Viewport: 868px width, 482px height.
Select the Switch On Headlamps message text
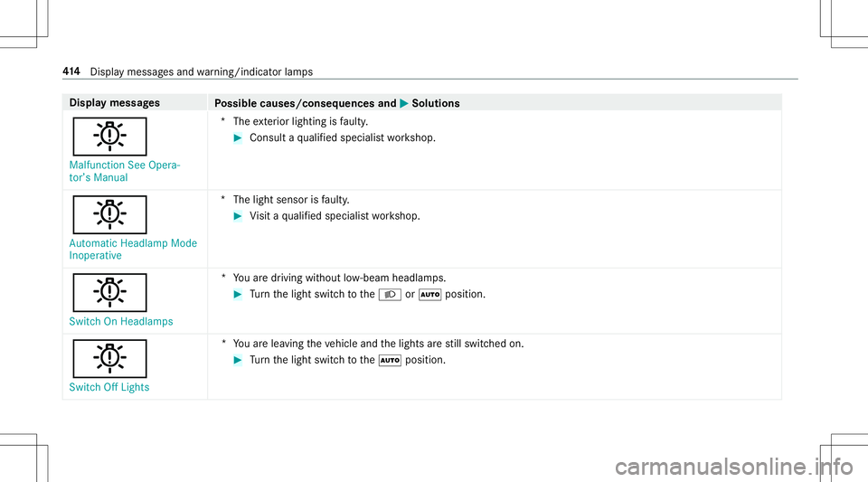(x=120, y=322)
